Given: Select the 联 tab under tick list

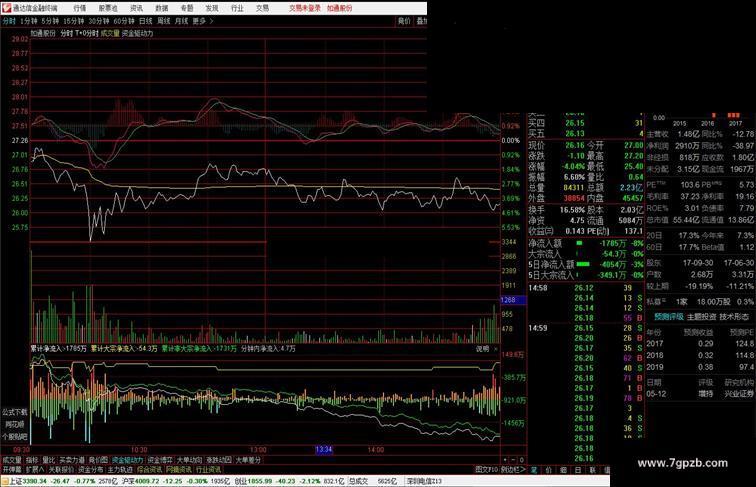Looking at the screenshot, I should (x=592, y=470).
